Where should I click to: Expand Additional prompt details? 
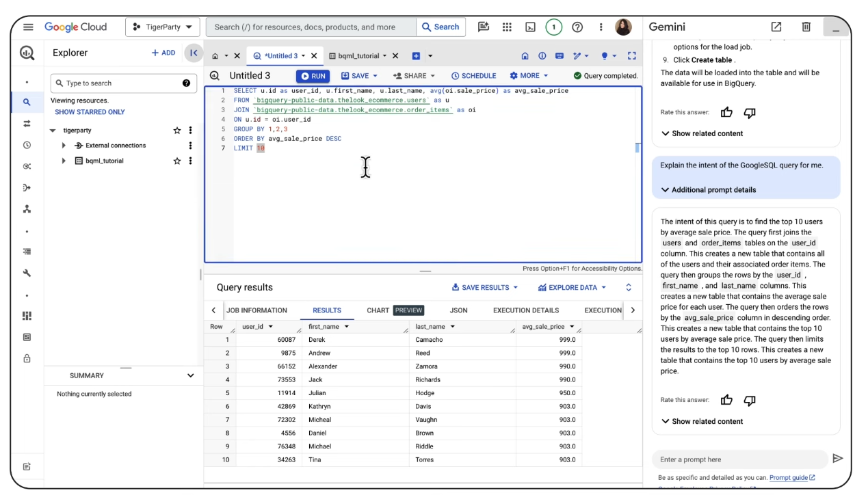[708, 190]
